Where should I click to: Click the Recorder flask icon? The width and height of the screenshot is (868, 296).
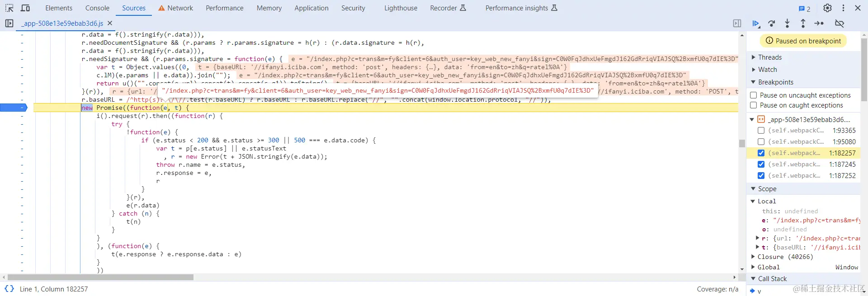[x=463, y=8]
